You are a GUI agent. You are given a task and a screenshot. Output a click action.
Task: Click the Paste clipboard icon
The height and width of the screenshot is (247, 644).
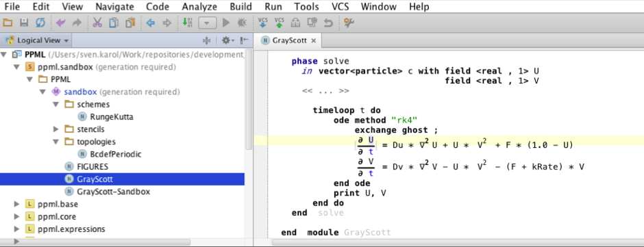tap(130, 23)
